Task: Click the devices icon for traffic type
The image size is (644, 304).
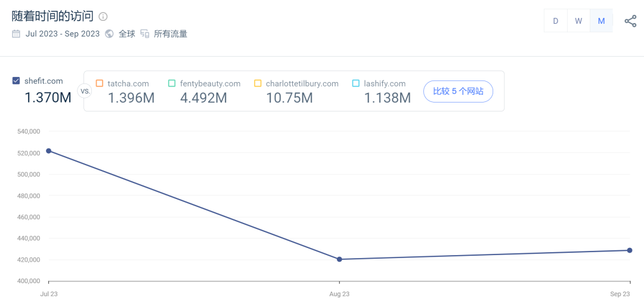Action: point(145,34)
